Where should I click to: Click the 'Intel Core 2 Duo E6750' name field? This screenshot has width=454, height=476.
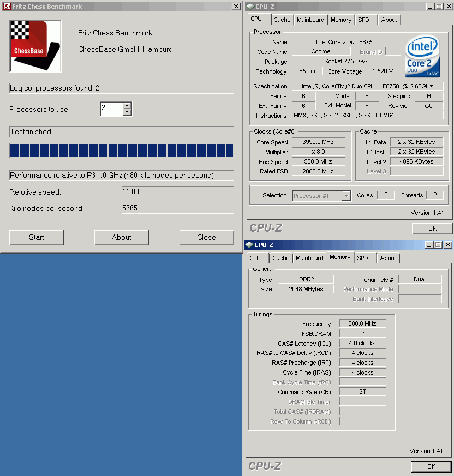(x=346, y=42)
